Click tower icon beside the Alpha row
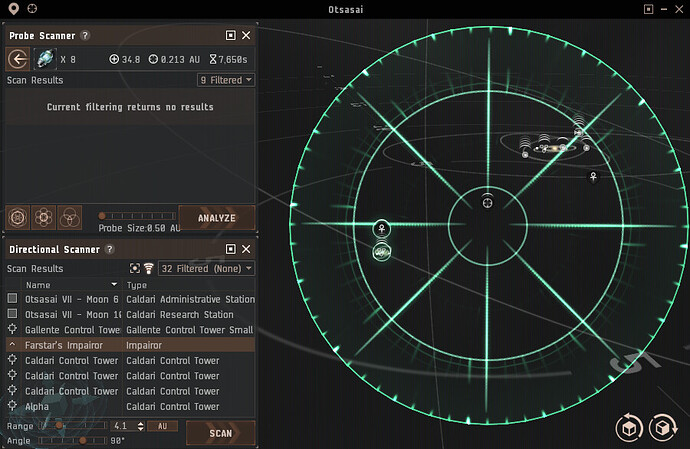The width and height of the screenshot is (690, 449). (x=12, y=405)
